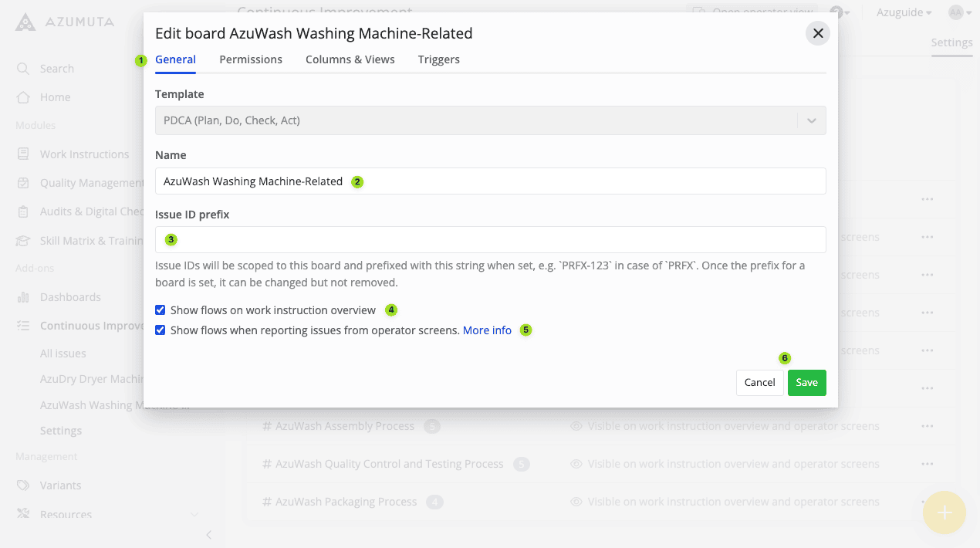980x548 pixels.
Task: Follow the More info link
Action: 487,330
